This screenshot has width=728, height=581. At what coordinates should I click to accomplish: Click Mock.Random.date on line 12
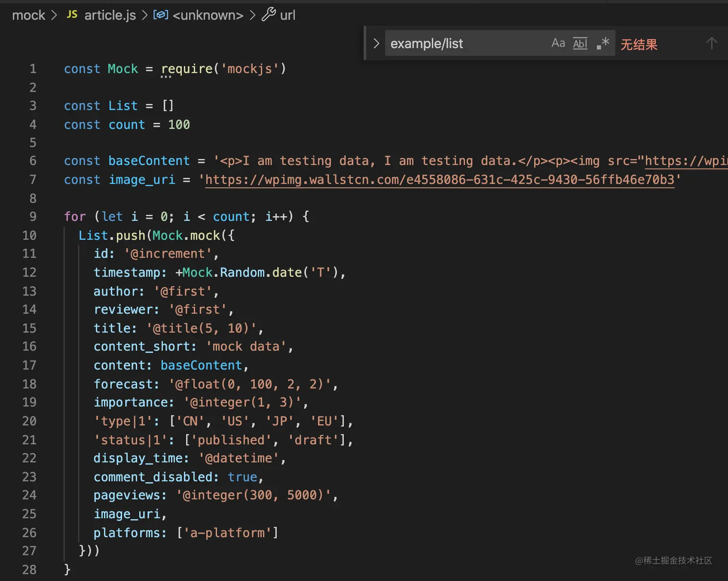tap(242, 272)
